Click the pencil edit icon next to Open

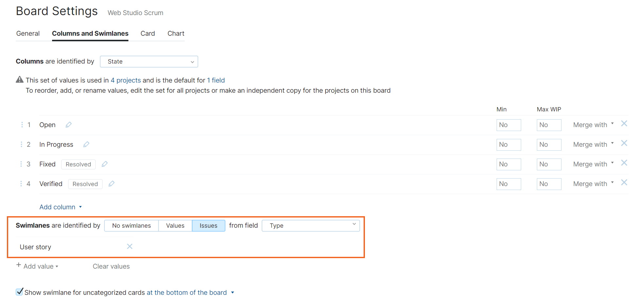(68, 125)
